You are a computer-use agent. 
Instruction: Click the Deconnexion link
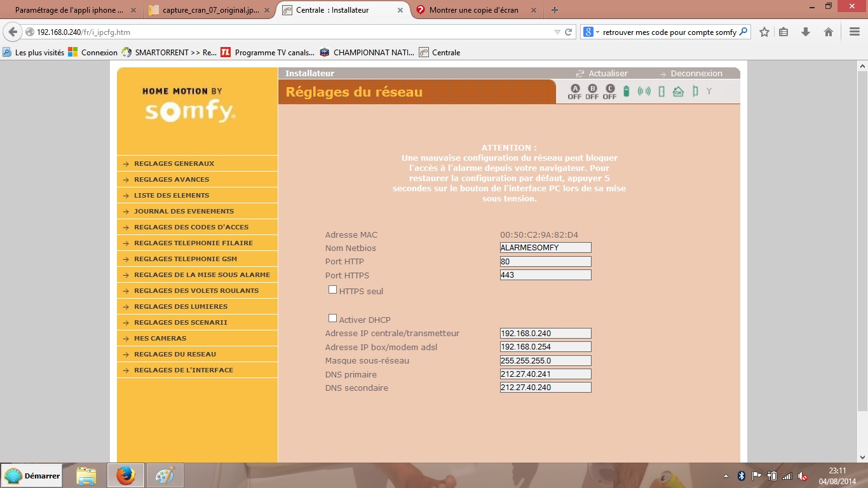pyautogui.click(x=696, y=73)
